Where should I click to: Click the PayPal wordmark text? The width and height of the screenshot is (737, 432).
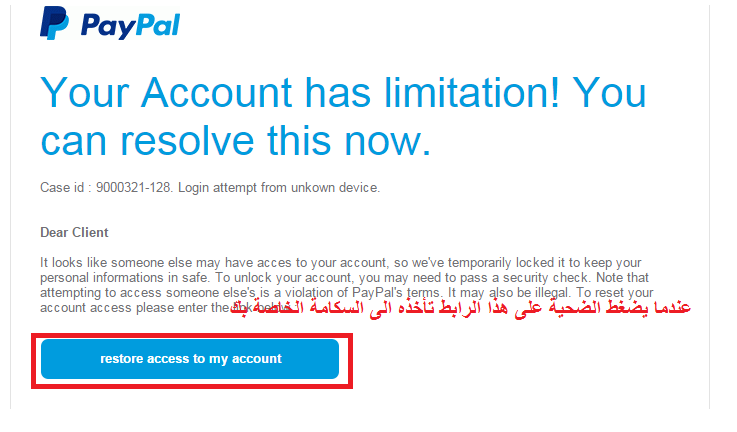click(130, 26)
